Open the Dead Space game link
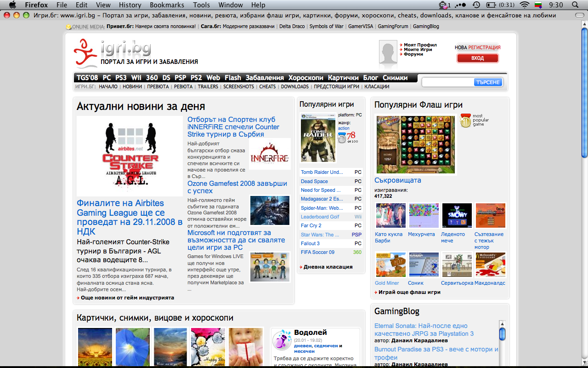588x368 pixels. point(314,181)
